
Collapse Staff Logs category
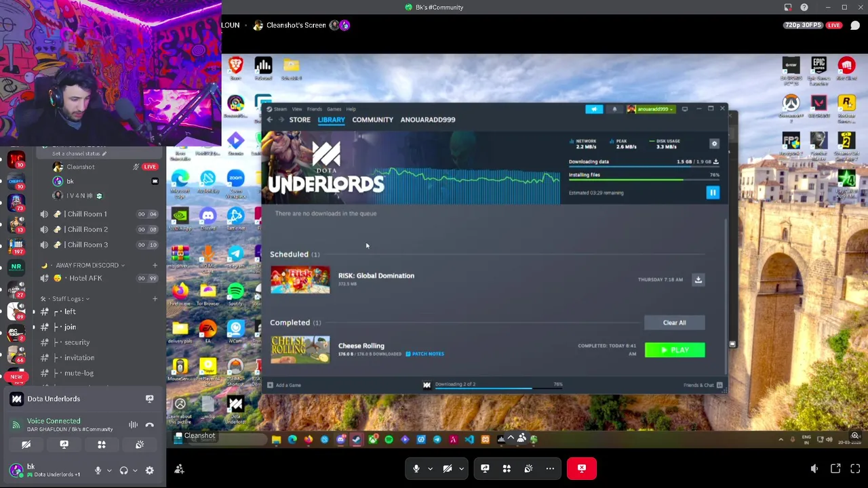tap(66, 299)
